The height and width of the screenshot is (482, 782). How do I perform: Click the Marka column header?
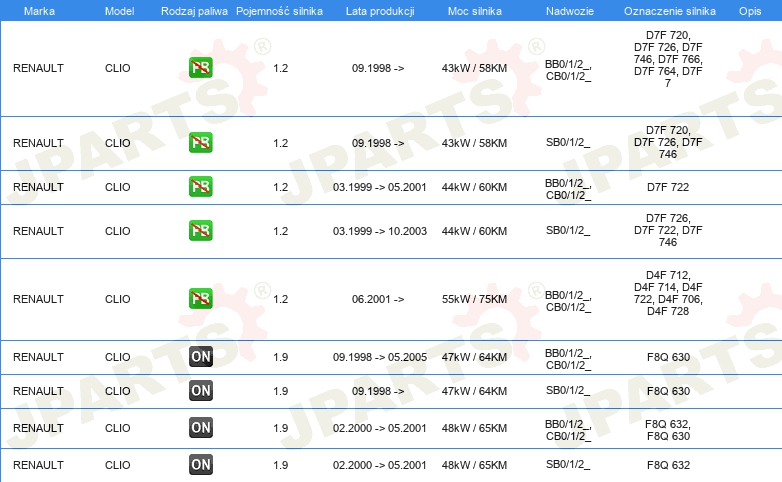coord(39,11)
